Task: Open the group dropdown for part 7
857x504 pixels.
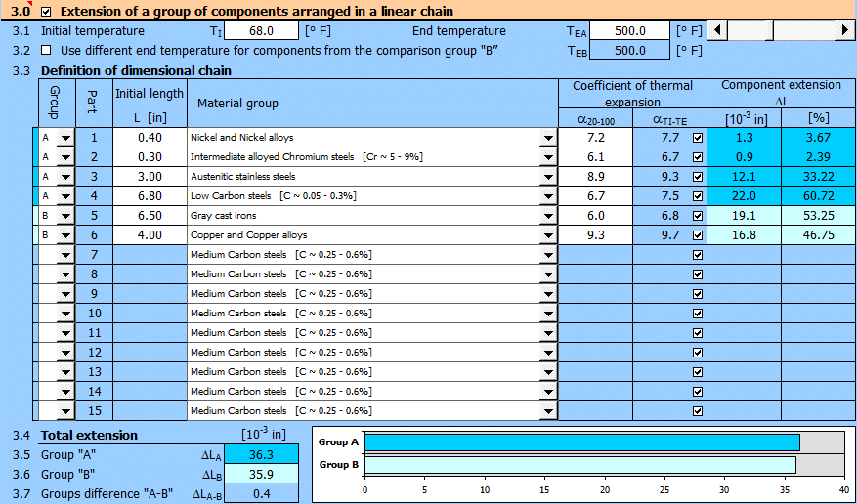Action: tap(65, 255)
